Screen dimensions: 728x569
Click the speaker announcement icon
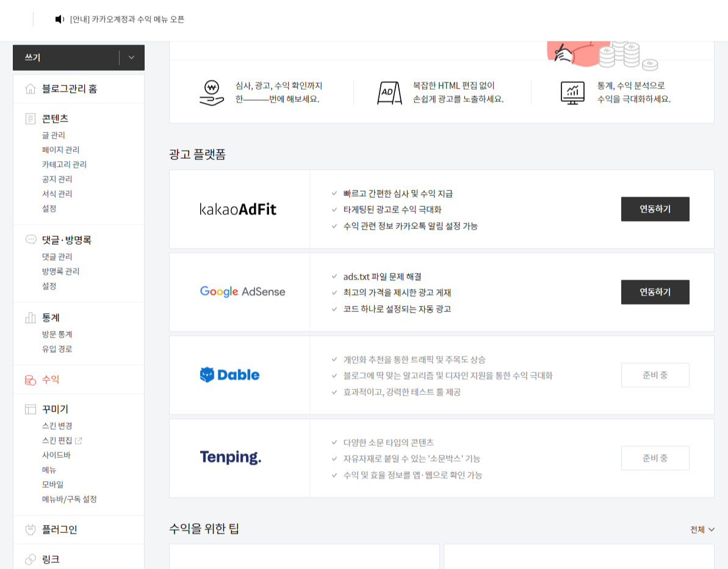[x=59, y=19]
